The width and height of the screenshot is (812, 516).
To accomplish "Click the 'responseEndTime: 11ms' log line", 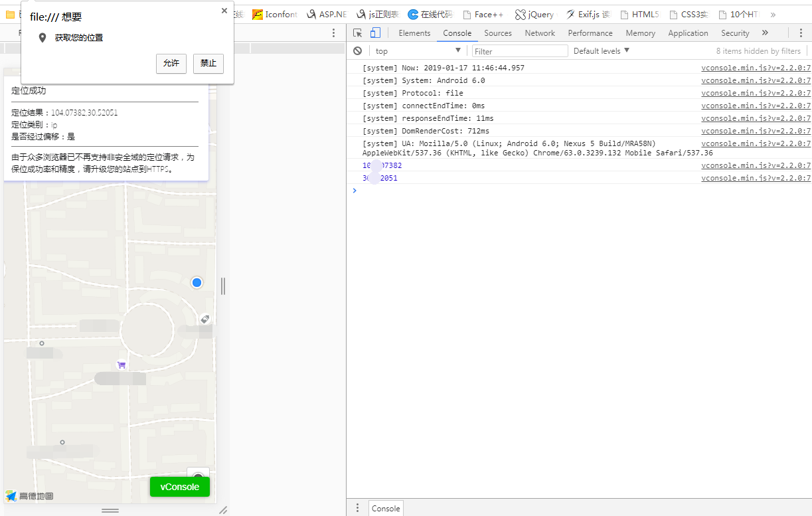I will point(428,118).
